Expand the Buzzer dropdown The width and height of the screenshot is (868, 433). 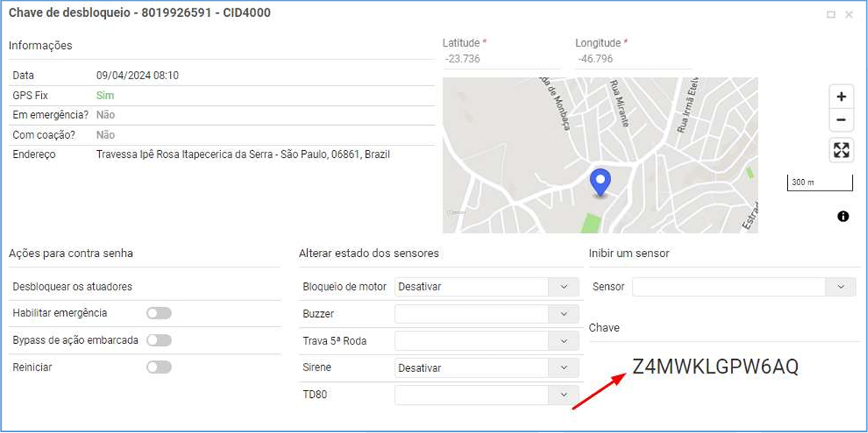[564, 314]
